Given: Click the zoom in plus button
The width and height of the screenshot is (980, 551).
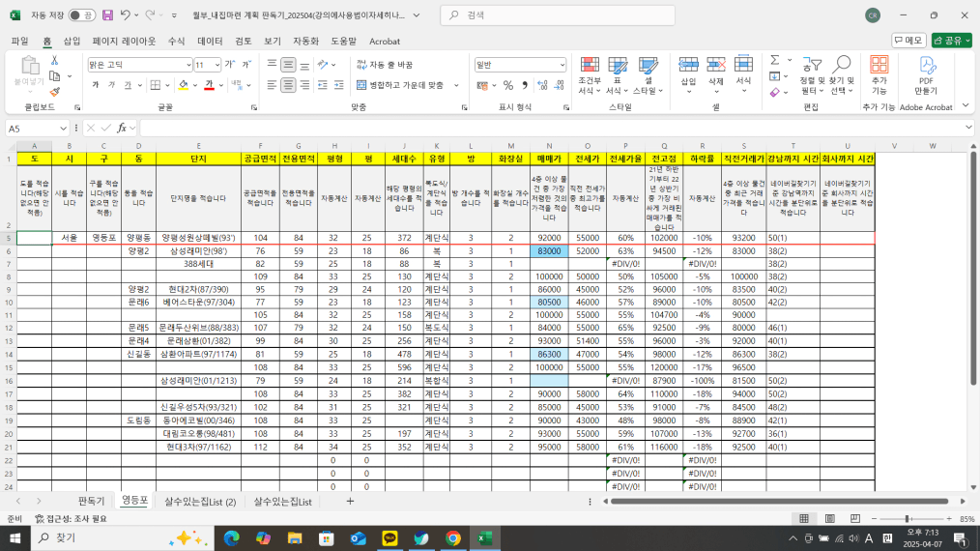Looking at the screenshot, I should coord(949,519).
